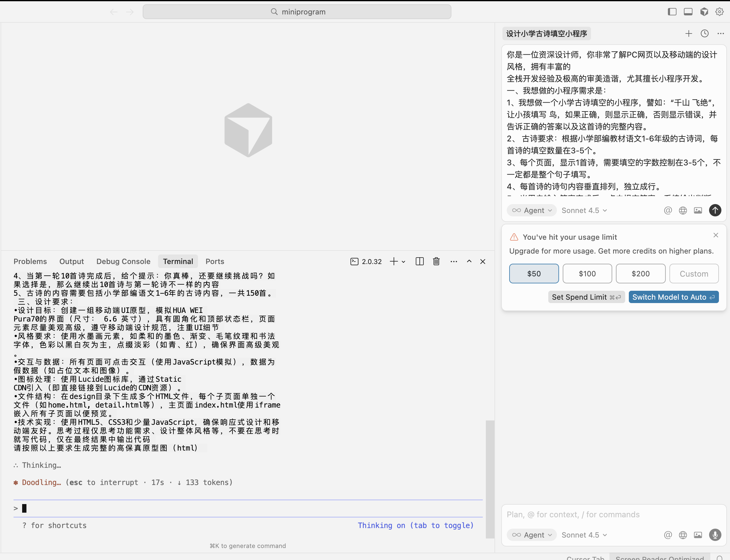The image size is (730, 560).
Task: Start new chat with plus icon
Action: (x=689, y=34)
